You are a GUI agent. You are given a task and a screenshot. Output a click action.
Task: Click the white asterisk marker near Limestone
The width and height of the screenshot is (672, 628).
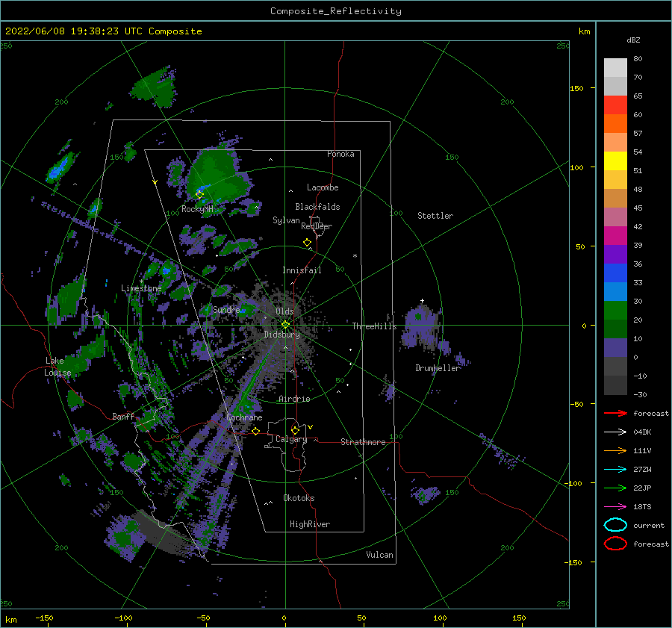click(x=141, y=282)
